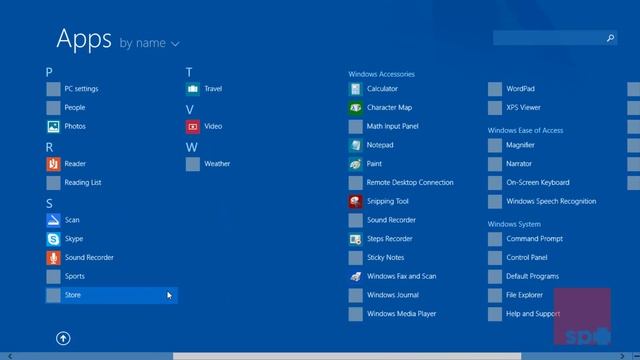Jump to letter group P header
Screen dimensions: 640x360
[x=49, y=72]
